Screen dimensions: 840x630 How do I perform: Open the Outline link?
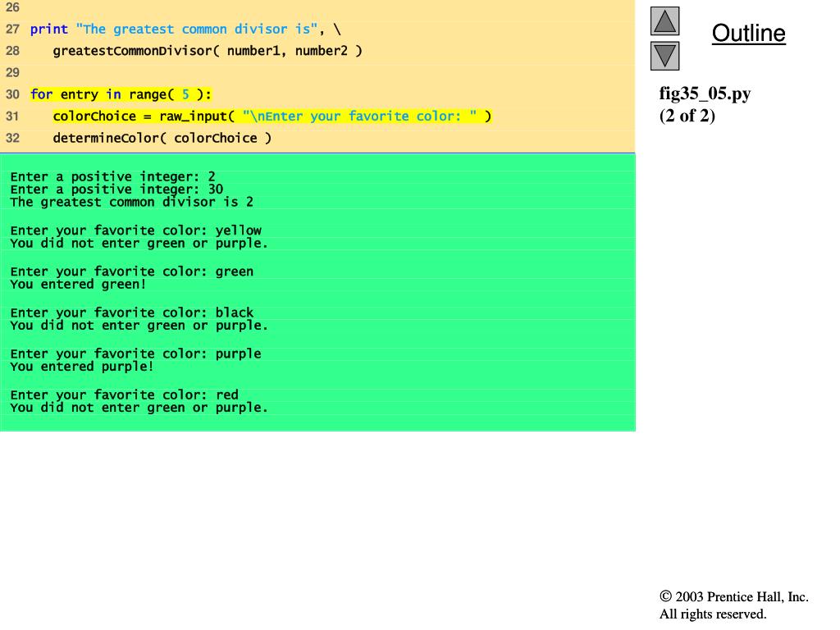(x=748, y=33)
